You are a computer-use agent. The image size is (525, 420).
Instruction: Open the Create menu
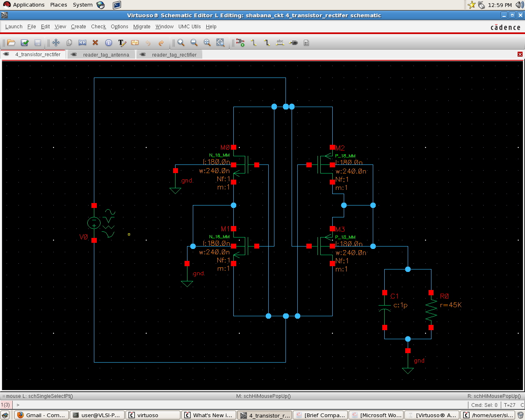click(78, 27)
